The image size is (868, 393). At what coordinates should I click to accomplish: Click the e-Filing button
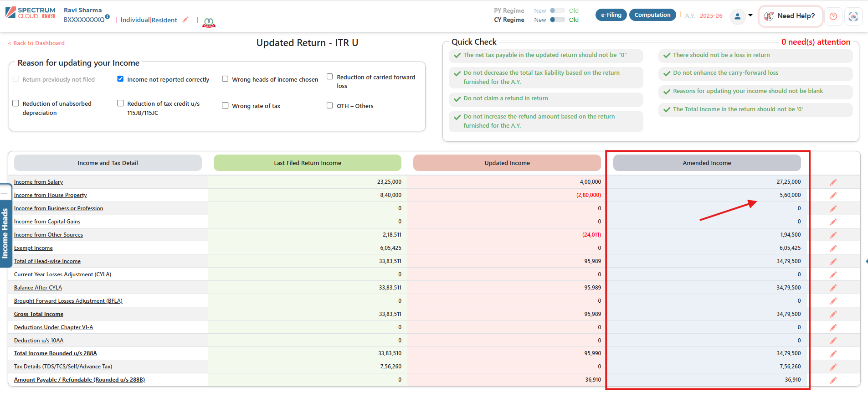[611, 15]
